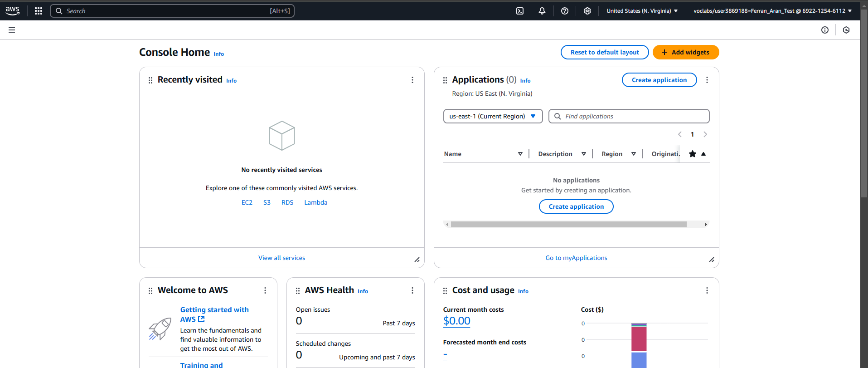Click the Add widgets button
Image resolution: width=868 pixels, height=368 pixels.
[685, 52]
